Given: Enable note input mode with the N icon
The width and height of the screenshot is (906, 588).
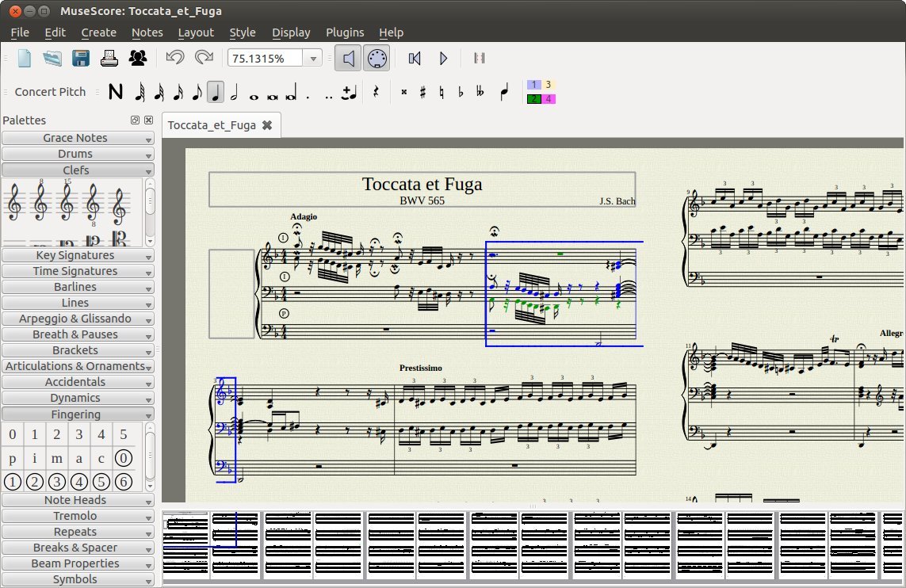Looking at the screenshot, I should pos(115,92).
